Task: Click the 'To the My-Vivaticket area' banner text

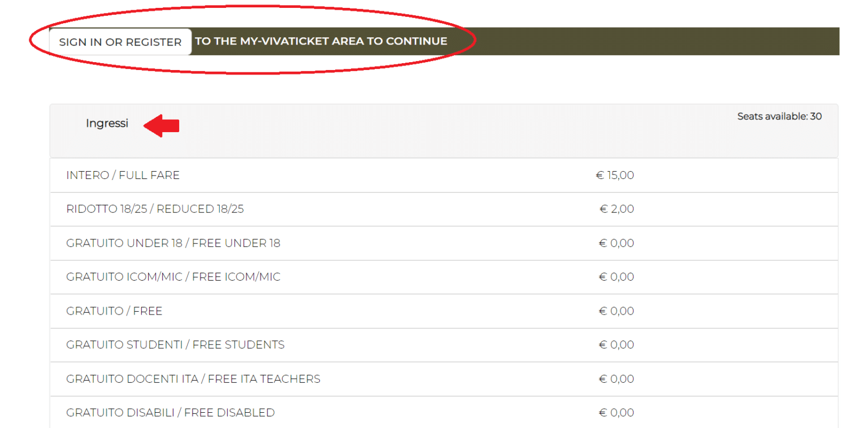Action: 321,41
